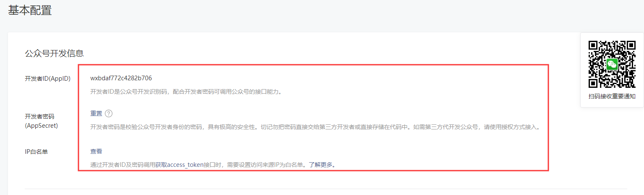644x195 pixels.
Task: Open the 查看 link for IP白名单
Action: click(96, 151)
